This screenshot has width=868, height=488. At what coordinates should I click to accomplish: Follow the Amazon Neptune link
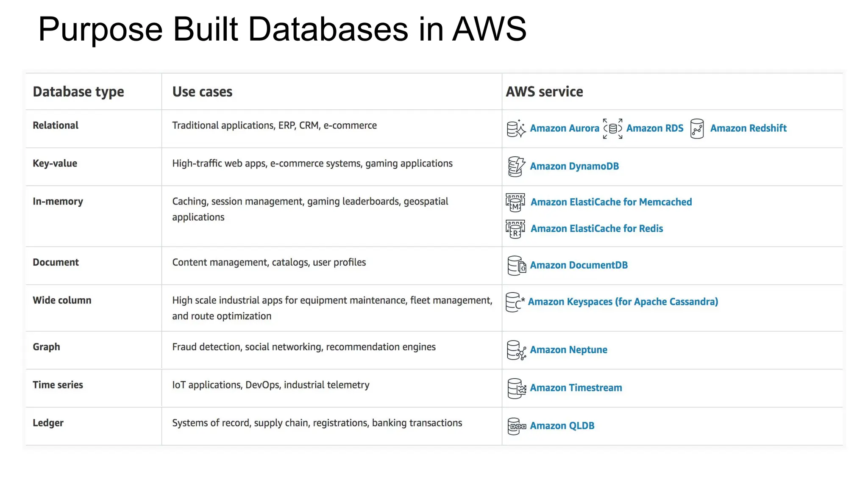[568, 350]
